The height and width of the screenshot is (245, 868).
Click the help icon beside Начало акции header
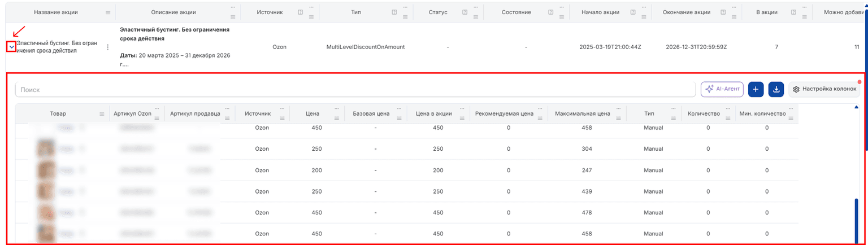[632, 12]
